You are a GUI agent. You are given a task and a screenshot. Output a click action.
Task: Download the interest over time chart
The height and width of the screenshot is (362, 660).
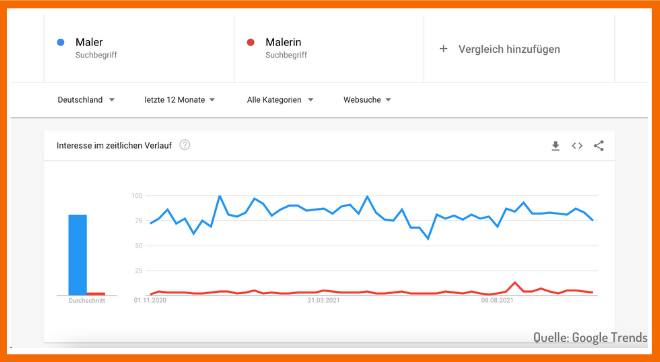(x=556, y=146)
